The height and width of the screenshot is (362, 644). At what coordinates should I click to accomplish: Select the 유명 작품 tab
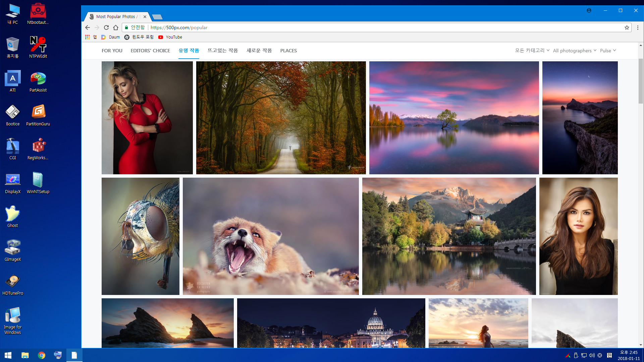[189, 51]
